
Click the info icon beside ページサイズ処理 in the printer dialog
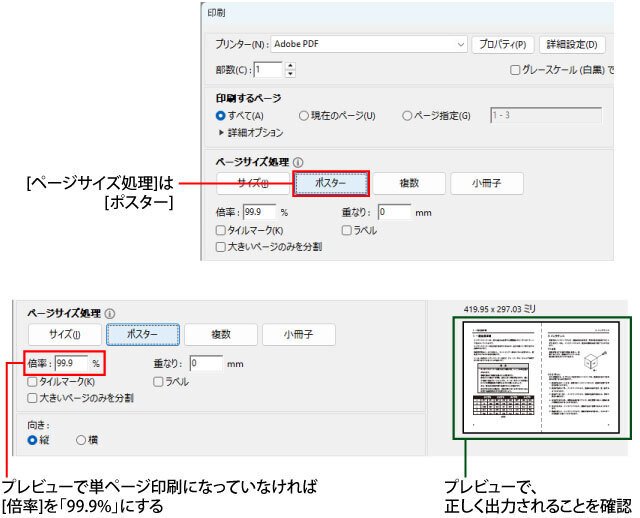(x=298, y=162)
